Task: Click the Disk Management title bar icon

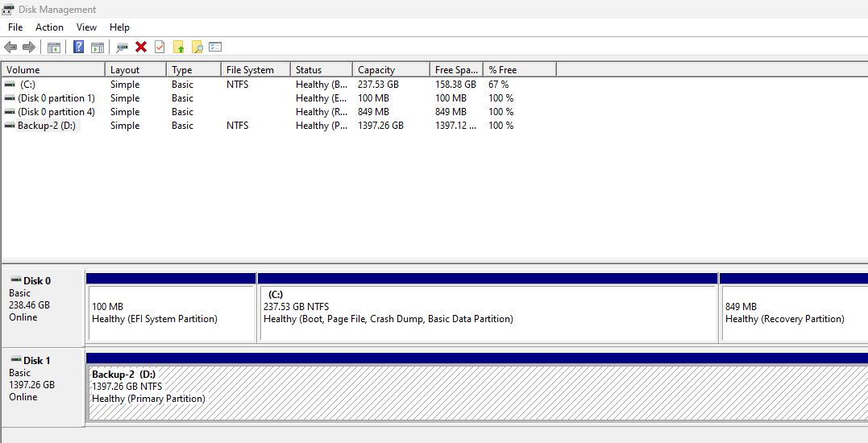Action: 8,10
